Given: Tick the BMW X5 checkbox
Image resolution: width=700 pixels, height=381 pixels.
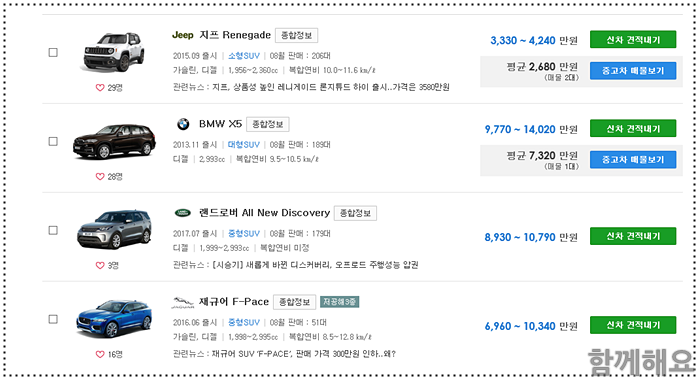Looking at the screenshot, I should (53, 141).
